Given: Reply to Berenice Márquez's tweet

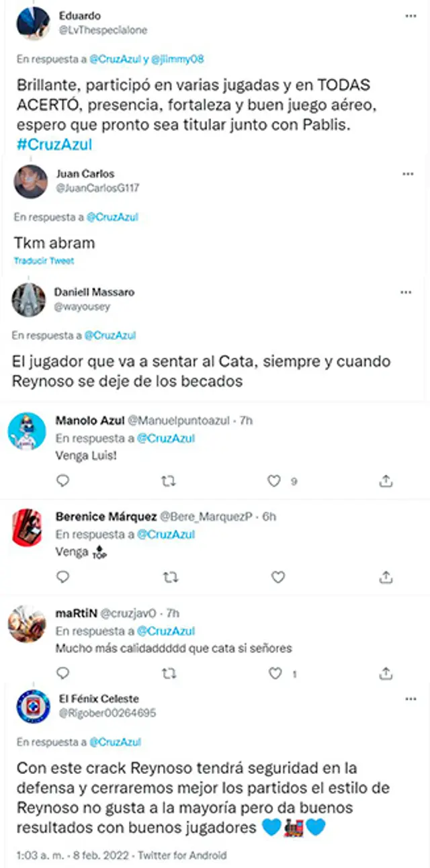Looking at the screenshot, I should pyautogui.click(x=62, y=577).
